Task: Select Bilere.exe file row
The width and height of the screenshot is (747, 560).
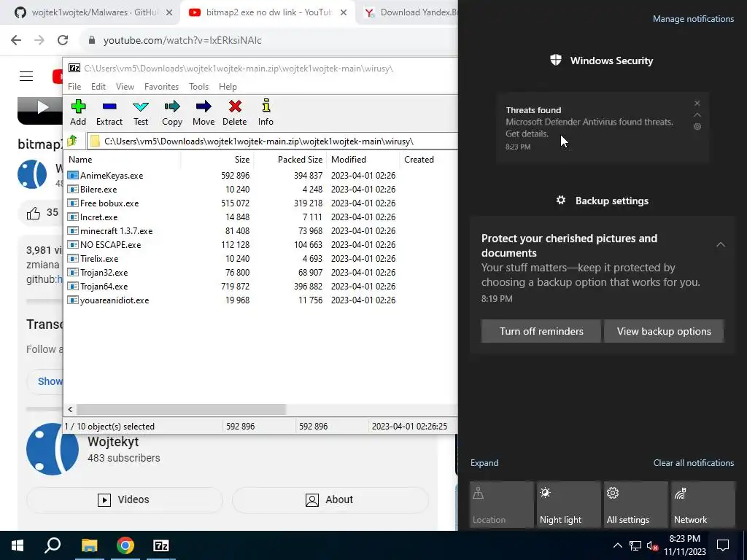Action: [x=98, y=190]
